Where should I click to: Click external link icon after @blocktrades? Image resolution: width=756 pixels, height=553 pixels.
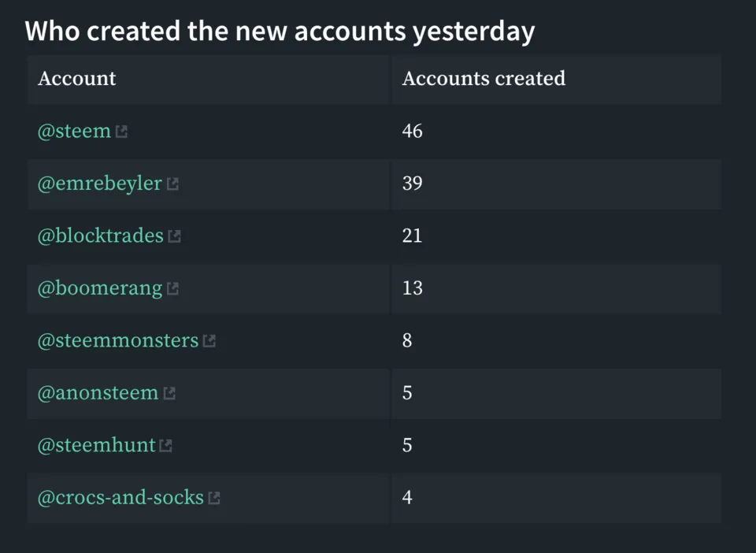[x=174, y=236]
